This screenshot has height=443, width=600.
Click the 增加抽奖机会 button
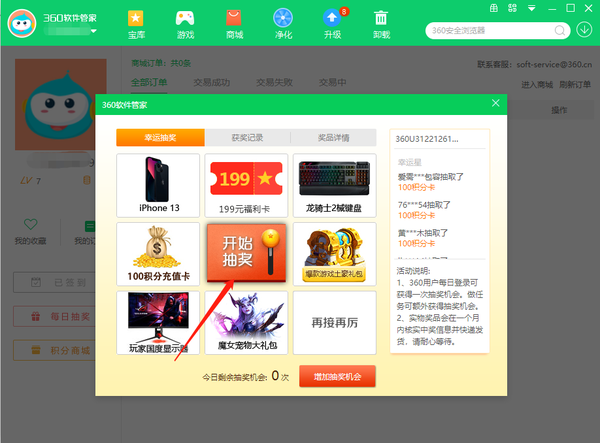tap(337, 376)
